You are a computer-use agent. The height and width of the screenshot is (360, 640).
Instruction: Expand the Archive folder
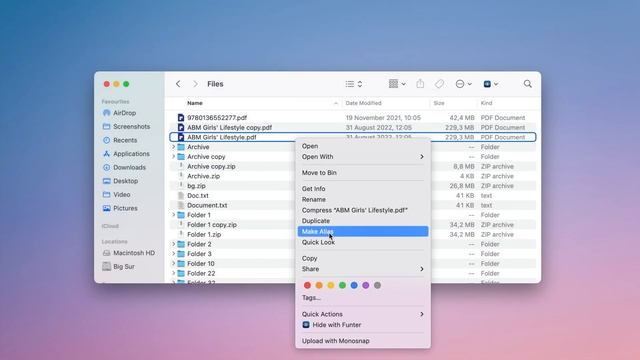[x=173, y=147]
